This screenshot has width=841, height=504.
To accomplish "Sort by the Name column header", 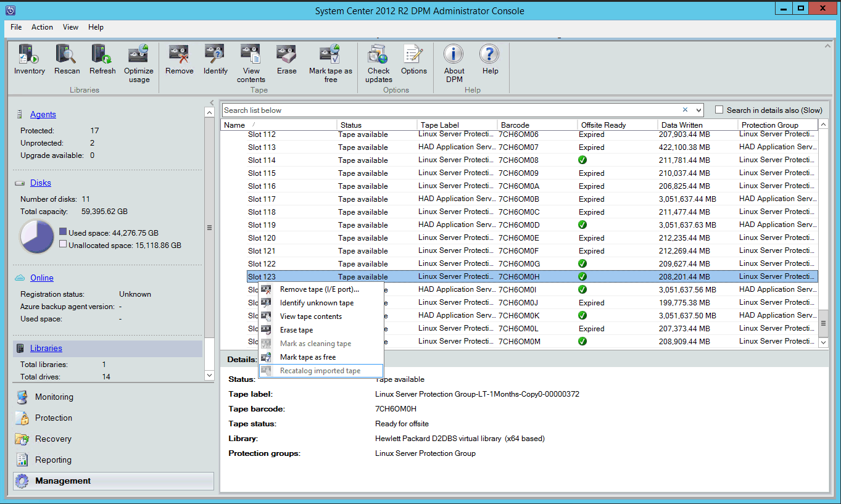I will click(279, 125).
